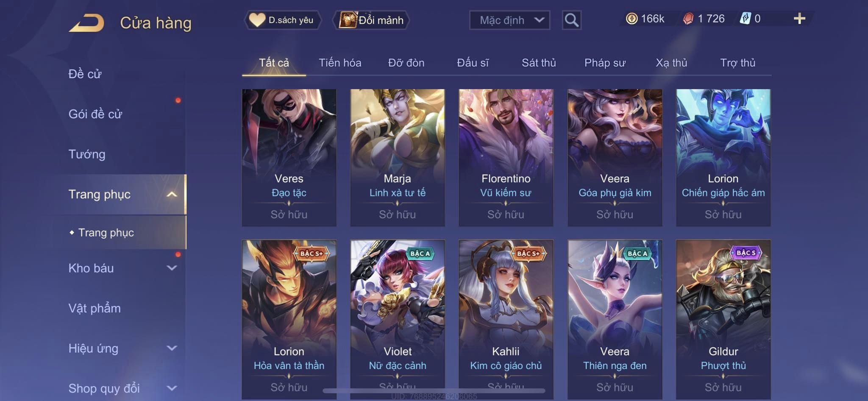868x401 pixels.
Task: Expand the Hiệu ứng sidebar section
Action: pos(172,348)
